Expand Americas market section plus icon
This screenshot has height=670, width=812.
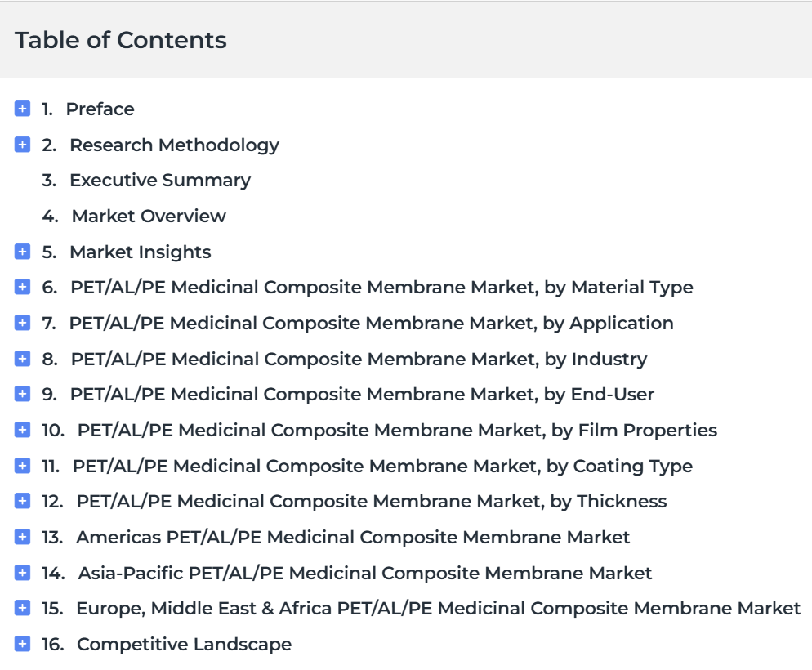tap(22, 537)
